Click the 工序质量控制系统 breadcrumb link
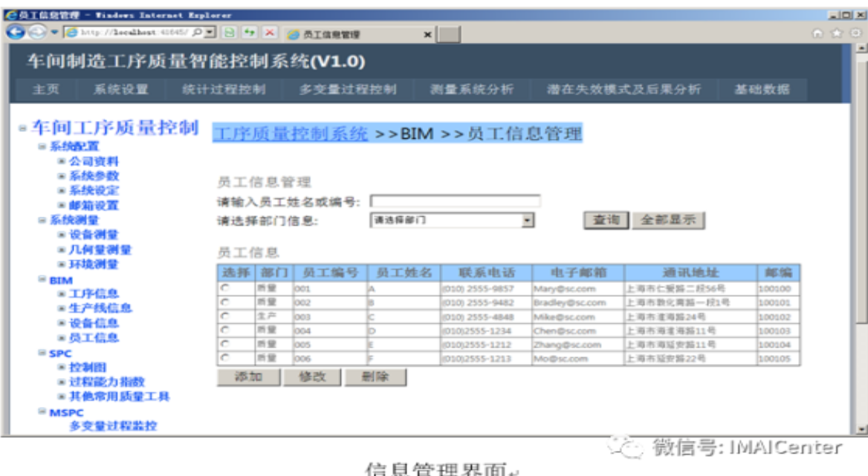The image size is (868, 476). (x=290, y=134)
